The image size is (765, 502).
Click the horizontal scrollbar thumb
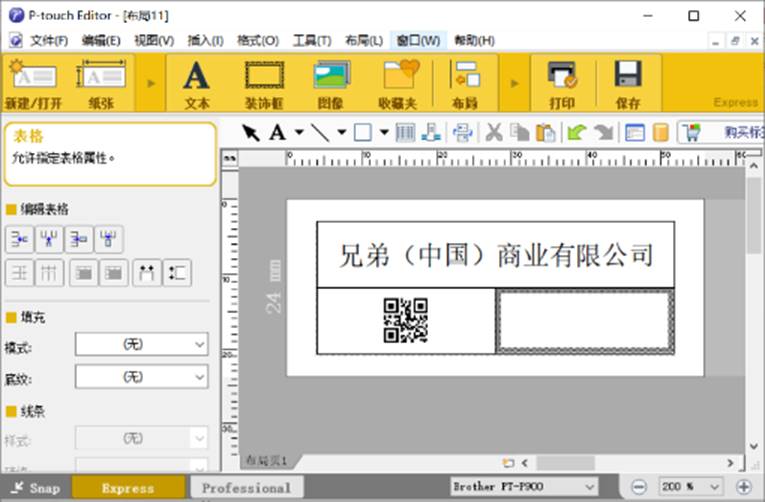coord(565,462)
